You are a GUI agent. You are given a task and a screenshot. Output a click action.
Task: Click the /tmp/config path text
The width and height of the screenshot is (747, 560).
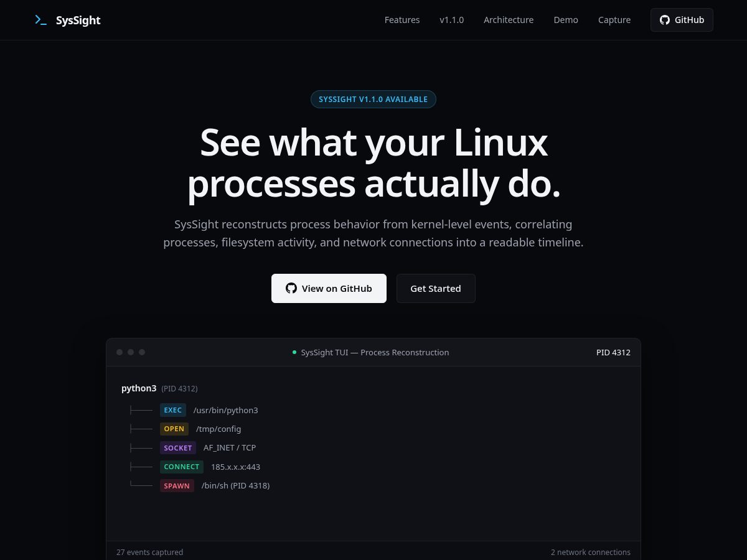click(218, 429)
